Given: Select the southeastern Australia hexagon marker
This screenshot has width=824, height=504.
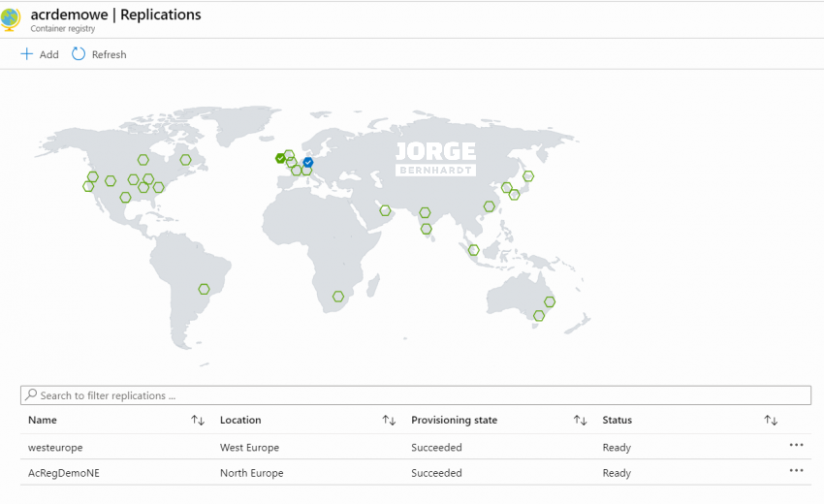Looking at the screenshot, I should [539, 316].
